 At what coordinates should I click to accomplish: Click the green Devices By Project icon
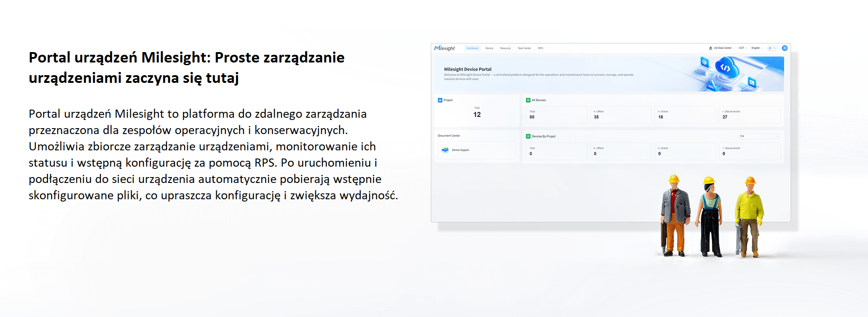(x=528, y=136)
